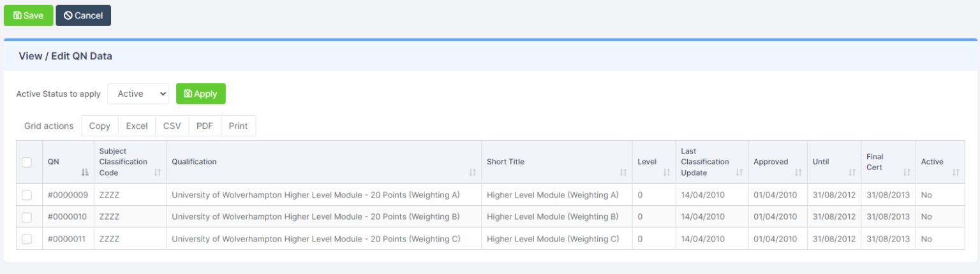Sort by the Until column arrows

[852, 172]
